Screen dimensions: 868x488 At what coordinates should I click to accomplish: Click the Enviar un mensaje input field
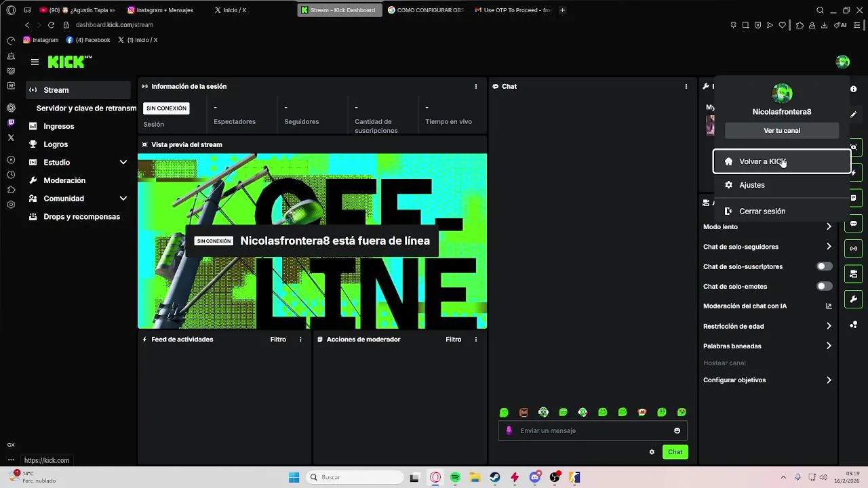(593, 431)
